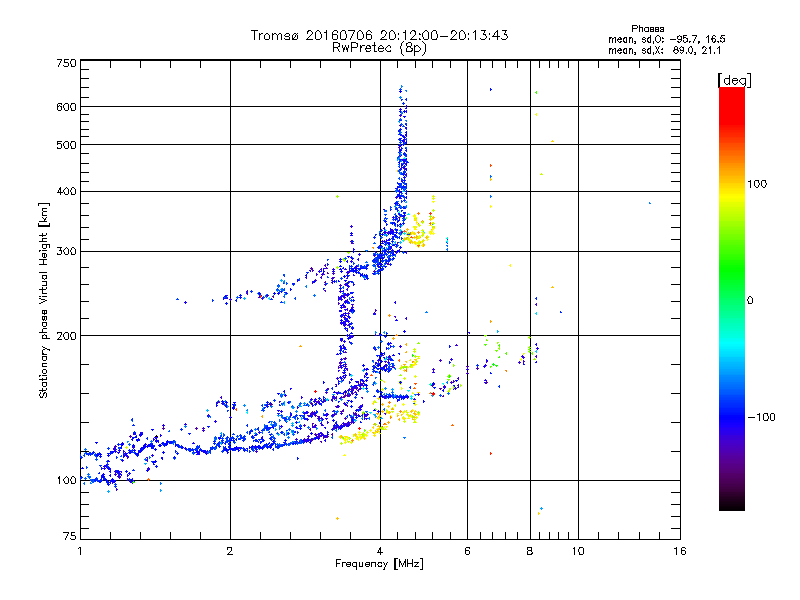Click the frequency tick label "10"
This screenshot has height=600, width=800.
coord(578,551)
